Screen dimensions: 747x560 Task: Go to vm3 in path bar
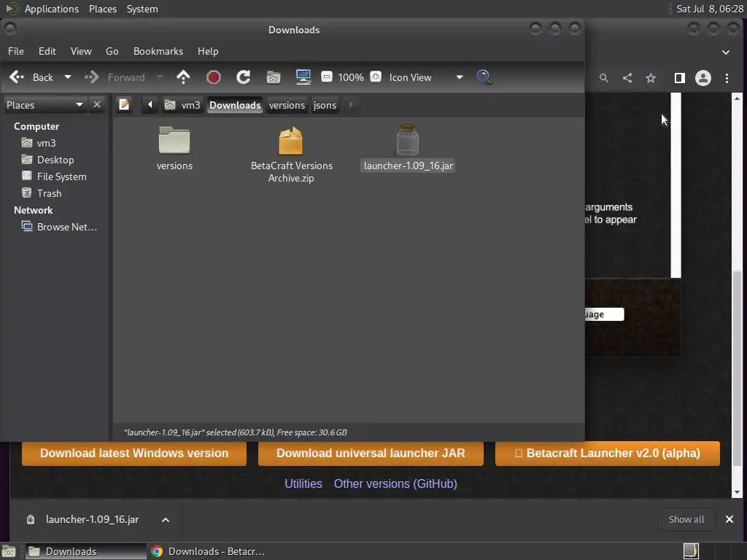tap(182, 105)
